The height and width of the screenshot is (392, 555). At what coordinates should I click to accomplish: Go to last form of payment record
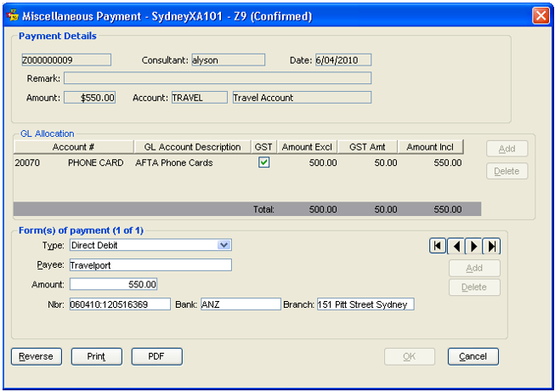click(491, 246)
